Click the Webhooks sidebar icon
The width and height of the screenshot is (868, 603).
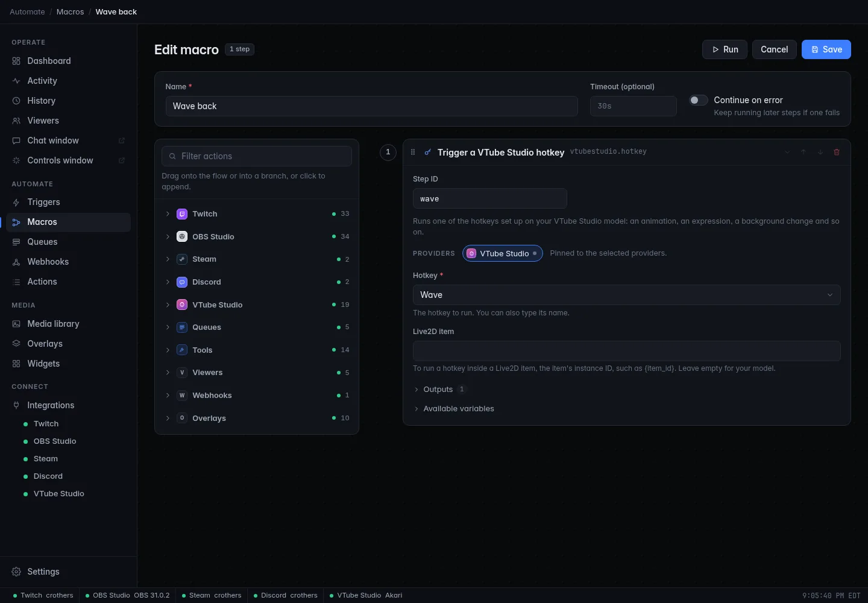(16, 262)
